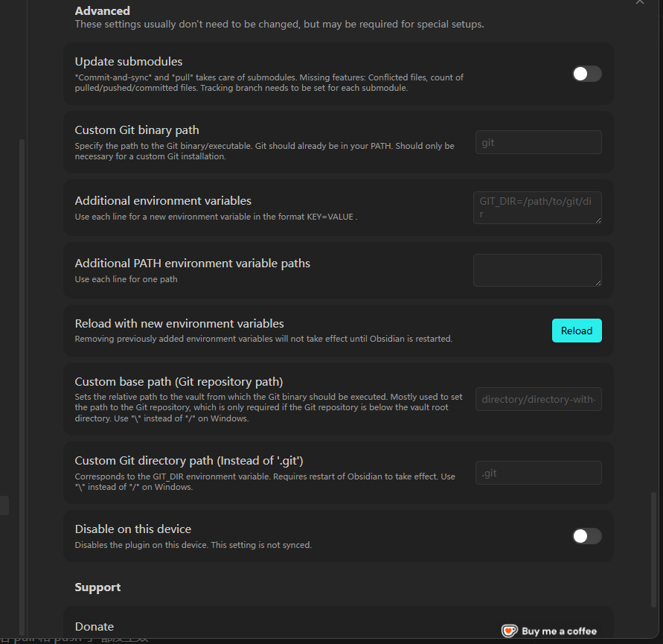Click the left sidebar scrollbar

22,386
